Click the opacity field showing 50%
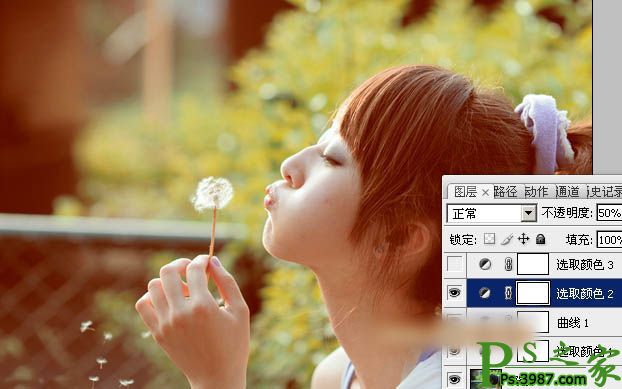The image size is (622, 389). coord(609,213)
